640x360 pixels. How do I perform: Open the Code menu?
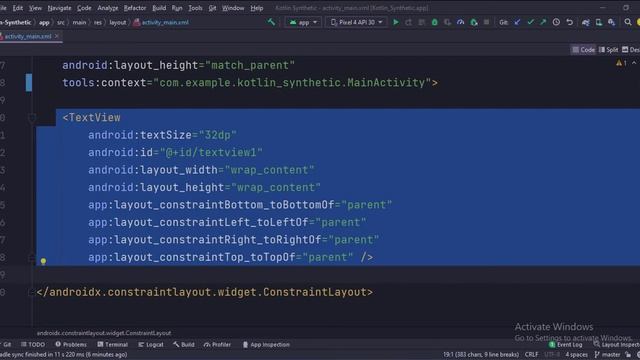pyautogui.click(x=84, y=8)
